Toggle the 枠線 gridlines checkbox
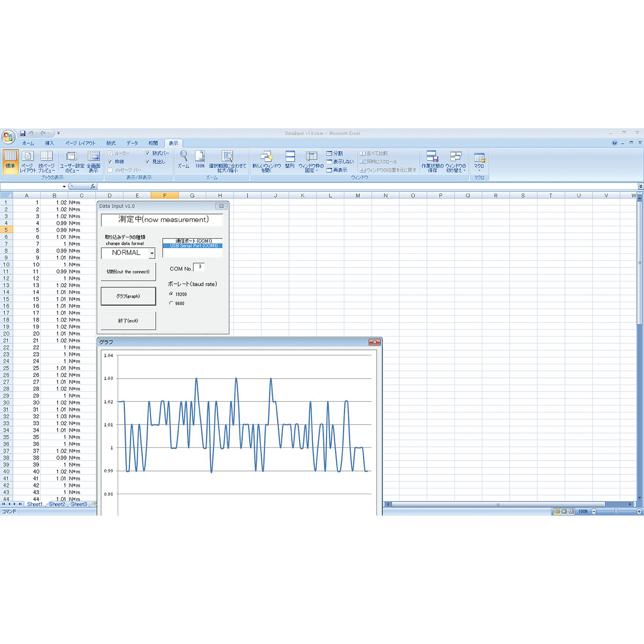The width and height of the screenshot is (644, 644). (110, 162)
